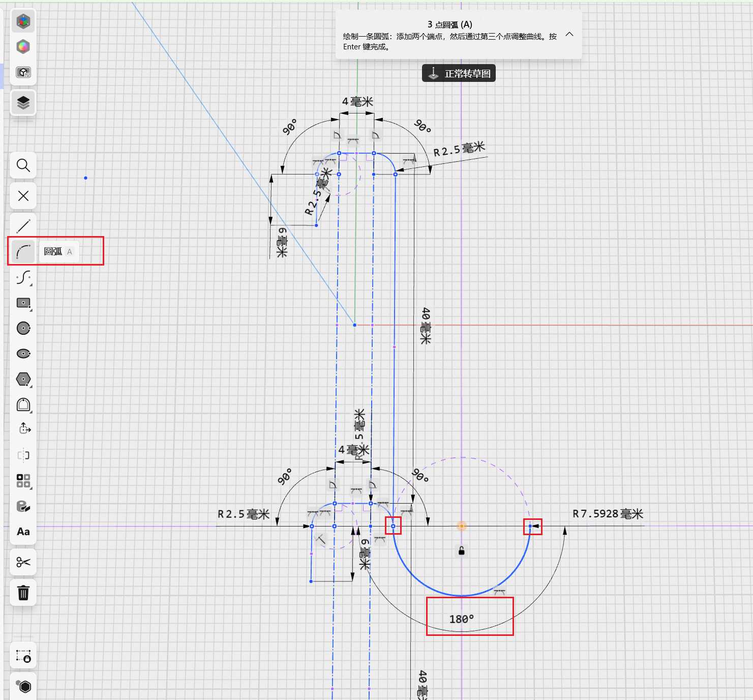Viewport: 753px width, 700px height.
Task: Select the Arc sketch tool
Action: click(23, 252)
